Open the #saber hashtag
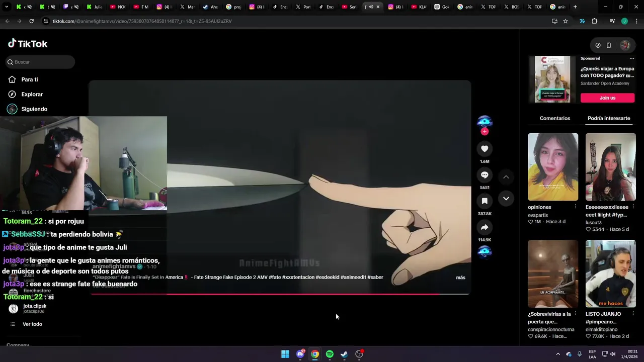Screen dimensions: 644x362 (x=375, y=277)
